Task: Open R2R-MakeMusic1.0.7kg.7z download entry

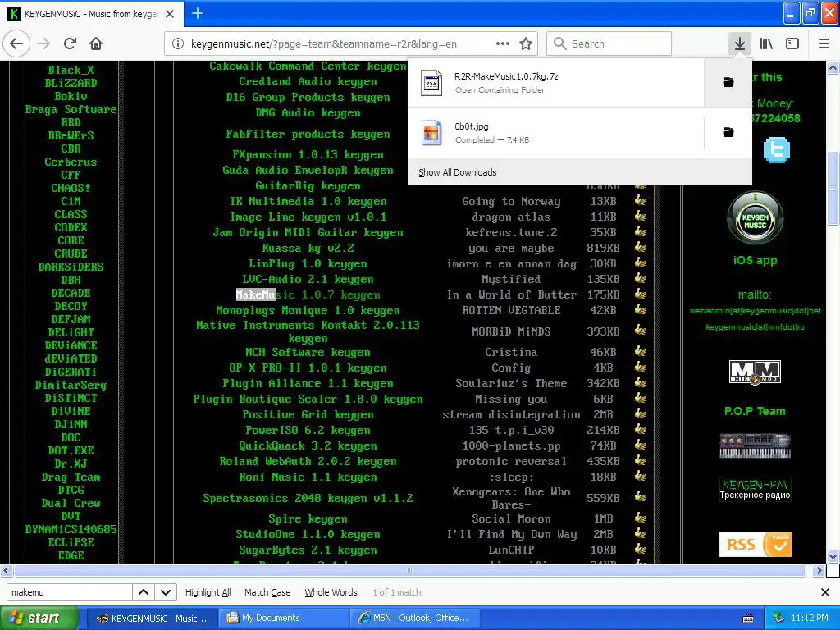Action: (556, 83)
